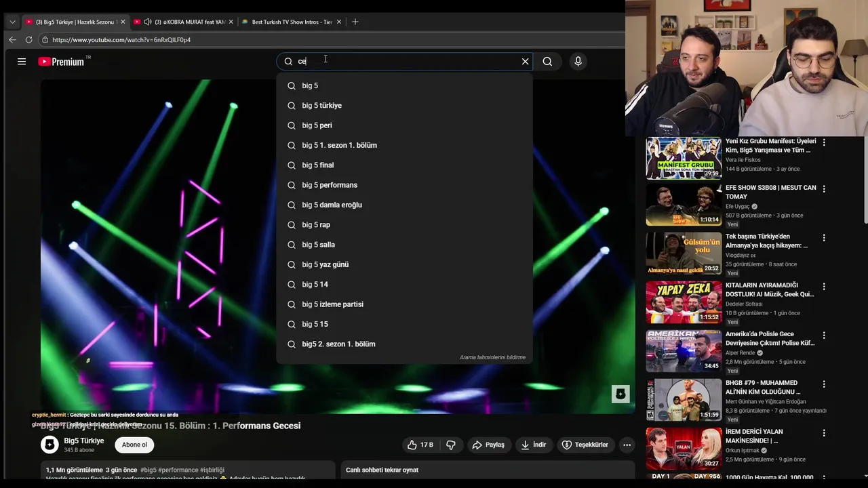Like the video (17 B)

pyautogui.click(x=420, y=445)
